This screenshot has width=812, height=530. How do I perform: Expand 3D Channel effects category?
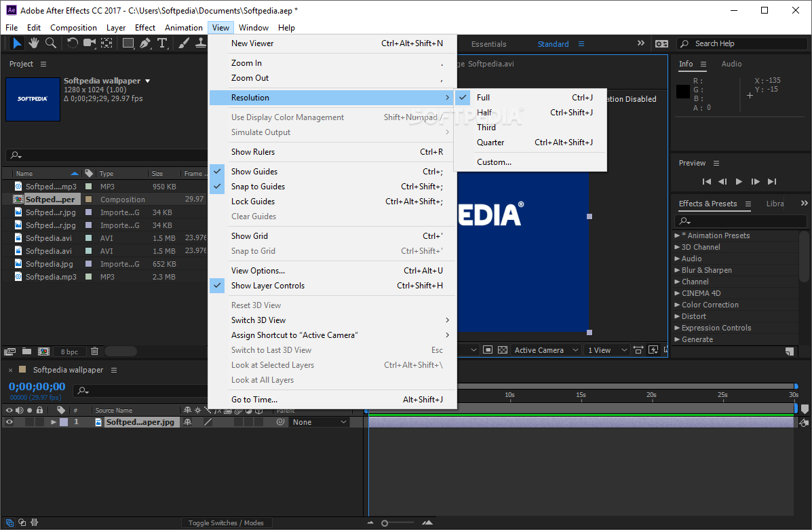pyautogui.click(x=678, y=247)
